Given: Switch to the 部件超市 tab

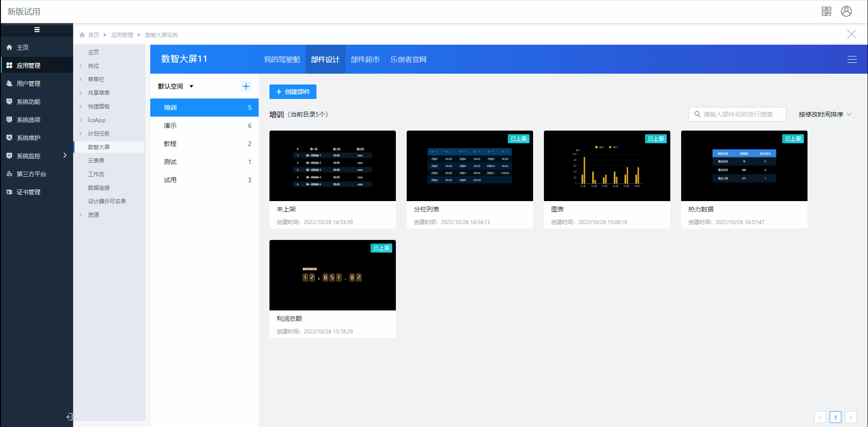Looking at the screenshot, I should (x=365, y=59).
